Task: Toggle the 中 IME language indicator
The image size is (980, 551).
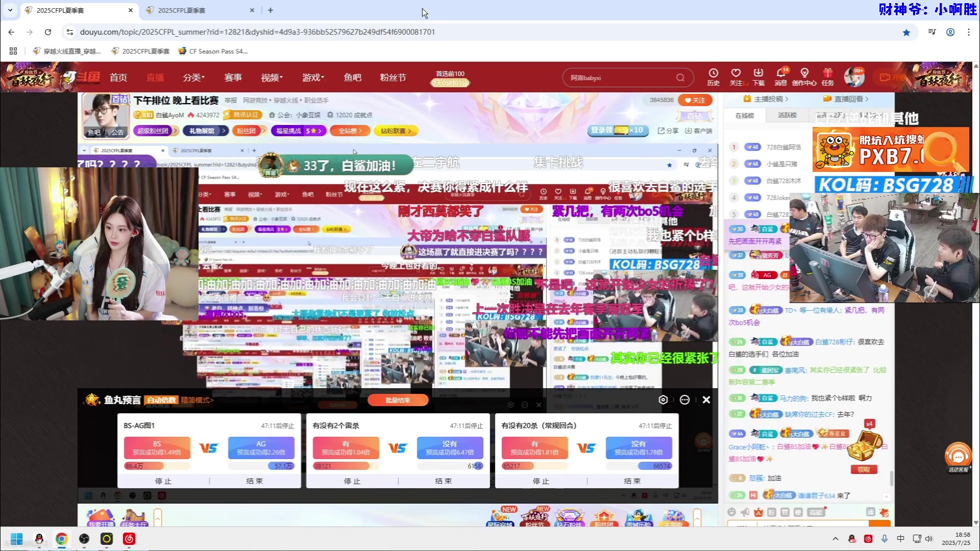Action: click(x=901, y=539)
